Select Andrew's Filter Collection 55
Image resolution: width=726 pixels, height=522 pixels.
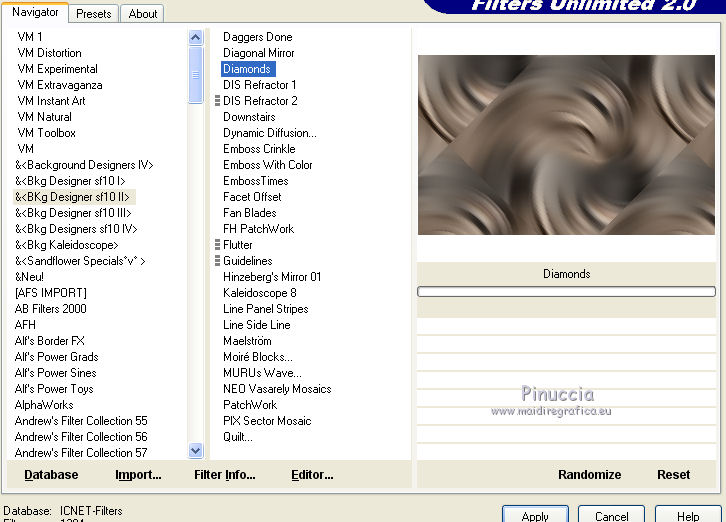pos(81,421)
